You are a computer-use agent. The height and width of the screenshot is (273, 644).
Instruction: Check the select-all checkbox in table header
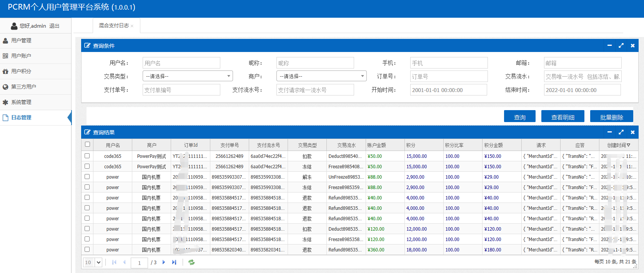(87, 144)
